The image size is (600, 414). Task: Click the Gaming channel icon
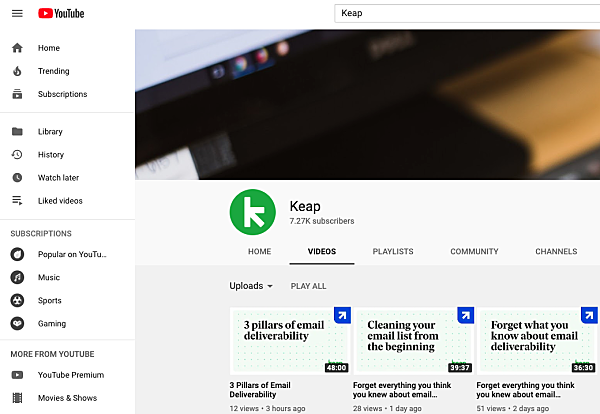tap(17, 323)
